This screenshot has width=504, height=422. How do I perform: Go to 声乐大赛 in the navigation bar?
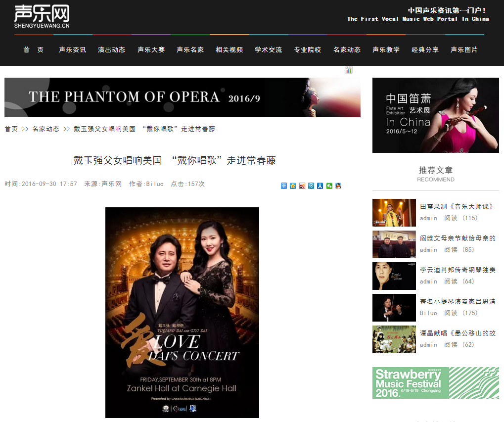click(151, 50)
